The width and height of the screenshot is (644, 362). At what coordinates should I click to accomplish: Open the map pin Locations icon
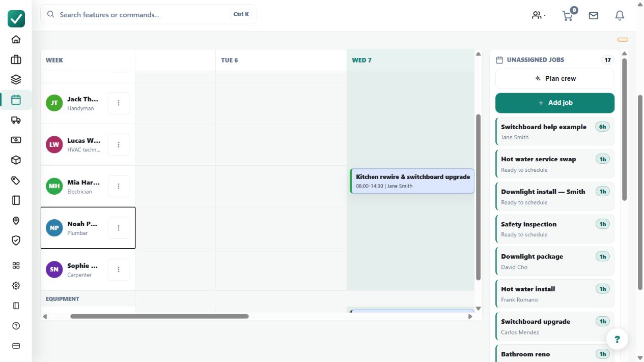pyautogui.click(x=16, y=221)
